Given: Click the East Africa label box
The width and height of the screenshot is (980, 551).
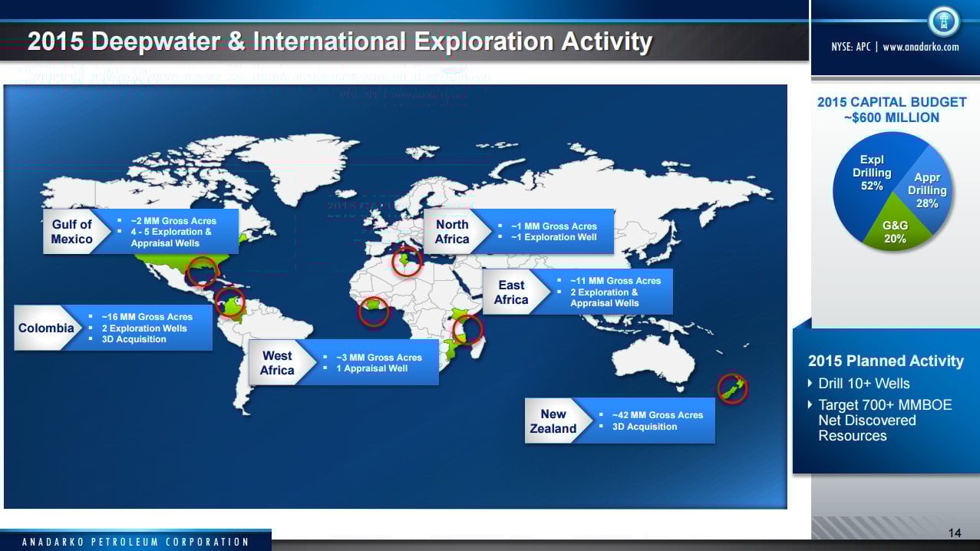Looking at the screenshot, I should [x=511, y=292].
